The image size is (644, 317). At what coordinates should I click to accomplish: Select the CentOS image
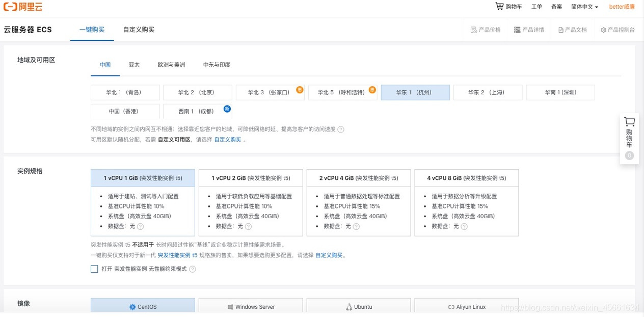click(143, 306)
